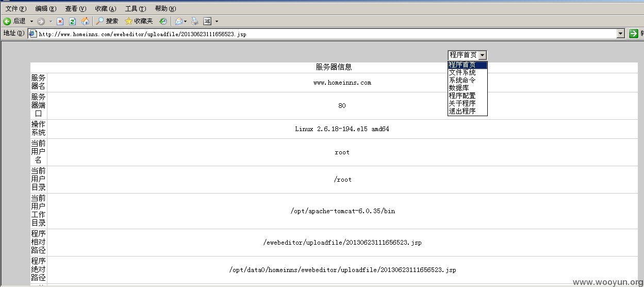
Task: Select 程序首页 in dropdown list
Action: coord(467,65)
